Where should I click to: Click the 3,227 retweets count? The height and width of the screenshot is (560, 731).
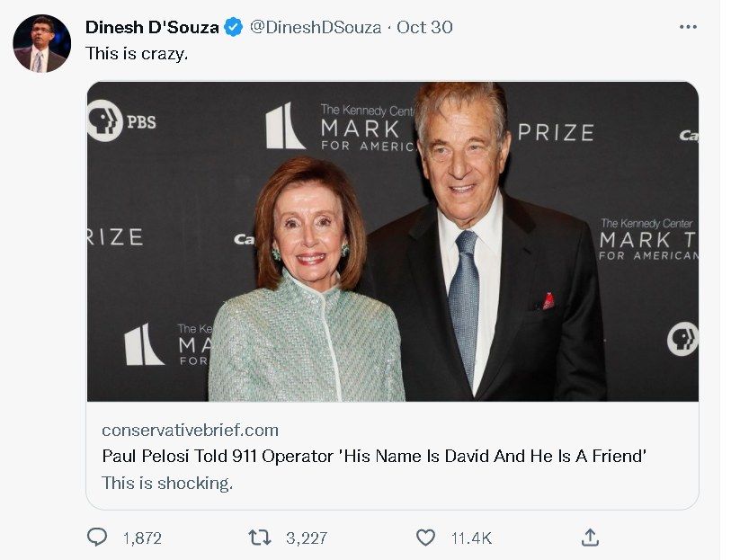[x=306, y=538]
